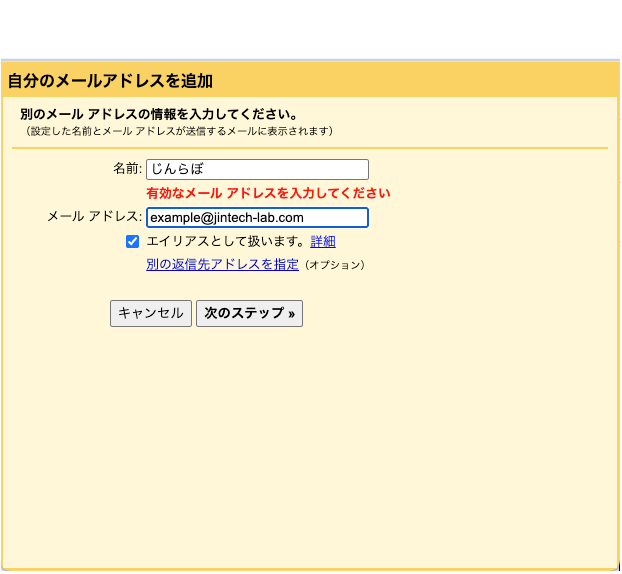This screenshot has width=622, height=574.
Task: Click the (オプション) text beside reply-to link
Action: point(335,266)
